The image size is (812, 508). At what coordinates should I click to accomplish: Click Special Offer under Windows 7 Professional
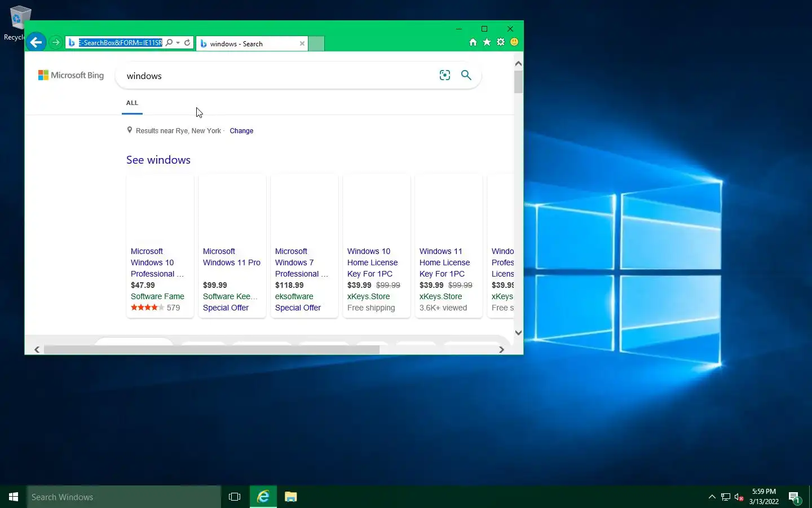click(298, 308)
